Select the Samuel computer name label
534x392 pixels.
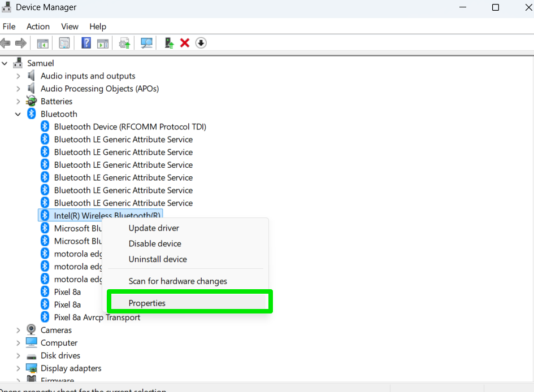click(41, 63)
